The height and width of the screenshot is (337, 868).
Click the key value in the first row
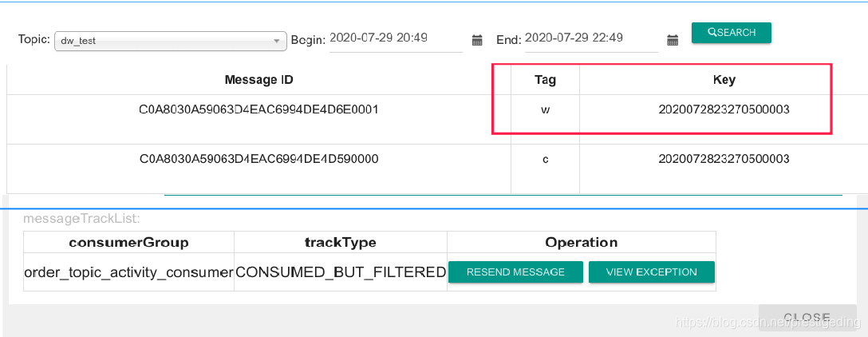(x=724, y=109)
